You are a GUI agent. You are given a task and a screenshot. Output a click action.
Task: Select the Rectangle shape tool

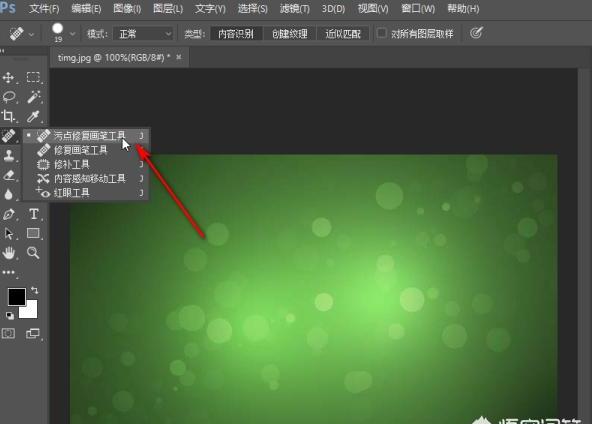(x=33, y=233)
